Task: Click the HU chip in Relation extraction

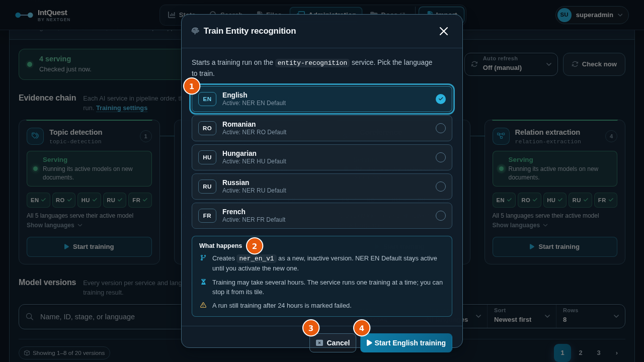Action: tap(555, 200)
